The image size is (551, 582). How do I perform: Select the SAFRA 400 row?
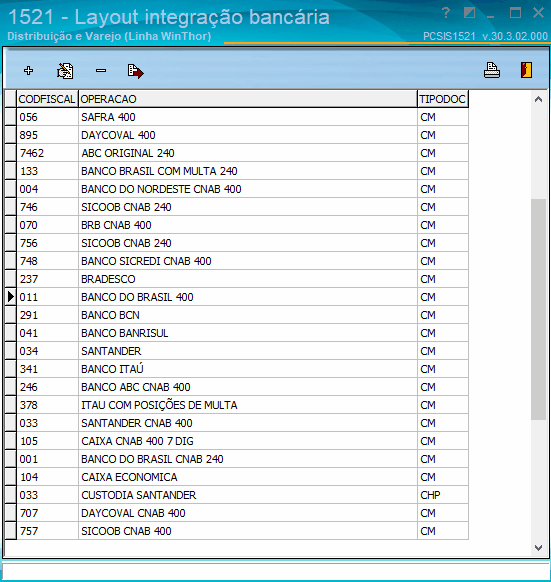237,117
